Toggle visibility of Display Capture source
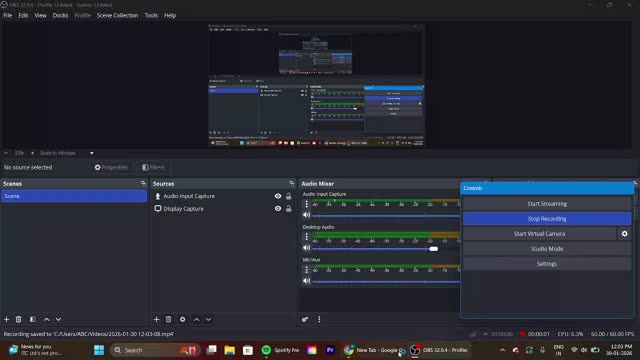This screenshot has width=640, height=360. pos(278,209)
